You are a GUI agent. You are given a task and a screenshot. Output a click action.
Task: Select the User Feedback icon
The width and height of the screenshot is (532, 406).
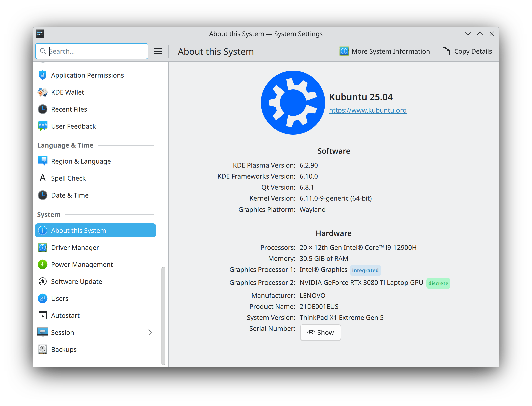click(x=43, y=126)
